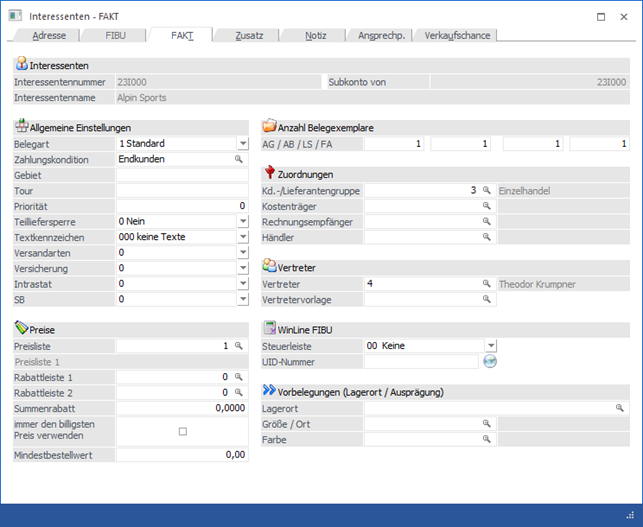Click the Mindestbestellwert input field
Image resolution: width=643 pixels, height=527 pixels.
181,455
